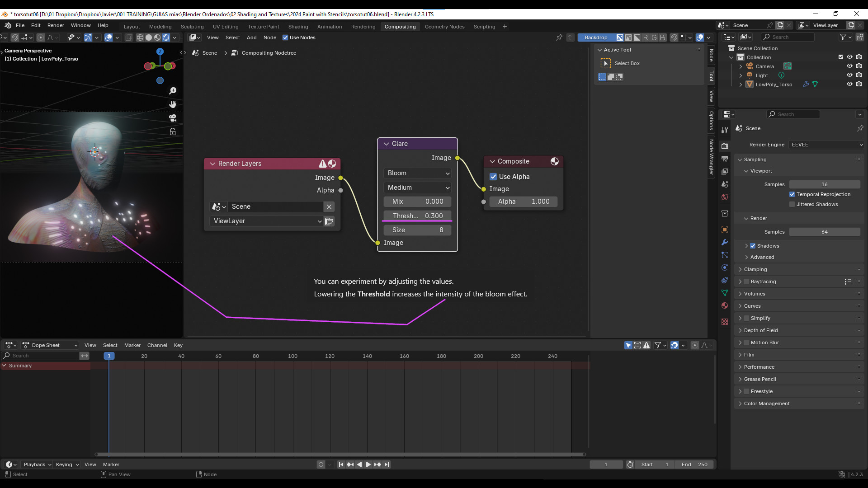Open the Add menu in compositor header
The image size is (868, 488).
251,38
